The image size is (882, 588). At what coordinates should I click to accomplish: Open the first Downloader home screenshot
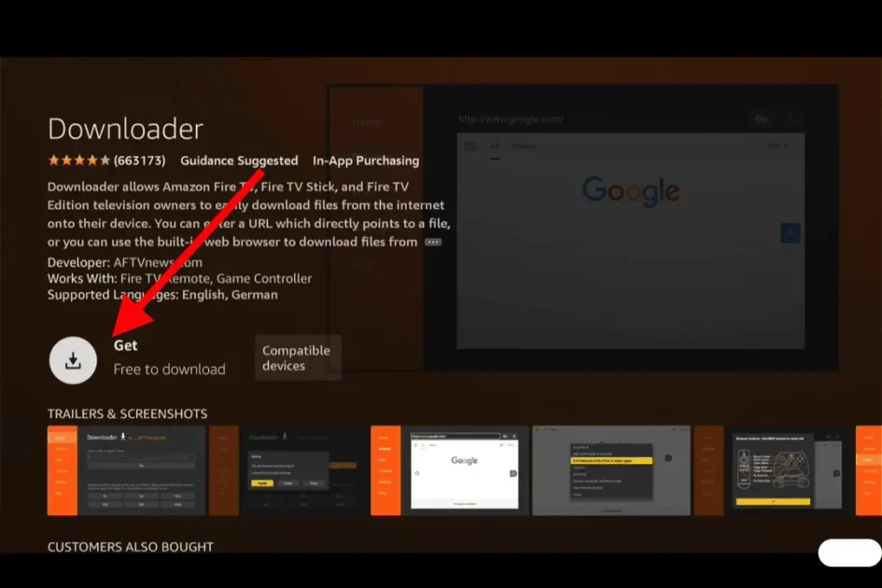126,470
